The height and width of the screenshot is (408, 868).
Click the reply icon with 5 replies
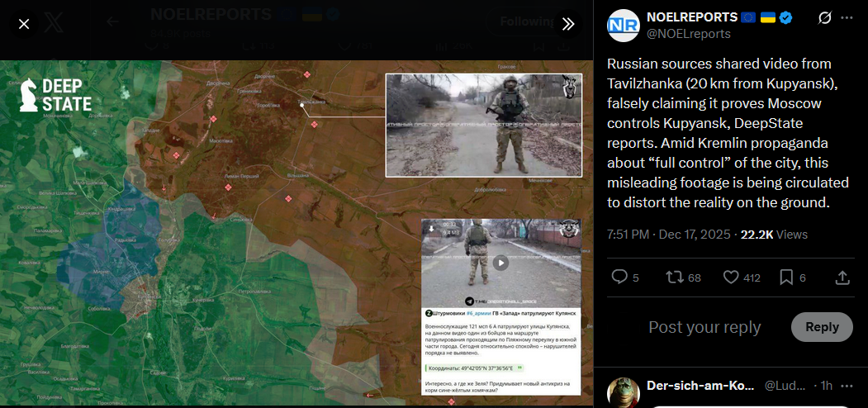(x=619, y=277)
